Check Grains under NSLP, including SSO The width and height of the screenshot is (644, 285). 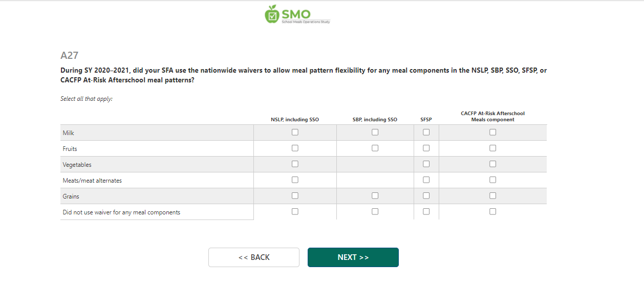295,196
